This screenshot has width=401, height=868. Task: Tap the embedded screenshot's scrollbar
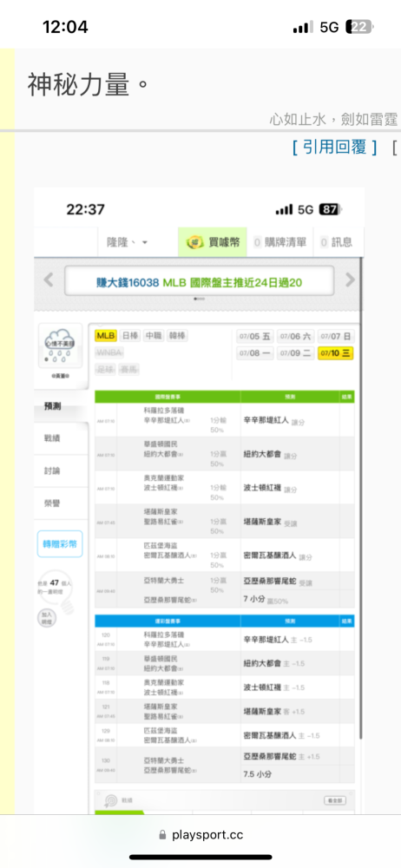(360, 498)
